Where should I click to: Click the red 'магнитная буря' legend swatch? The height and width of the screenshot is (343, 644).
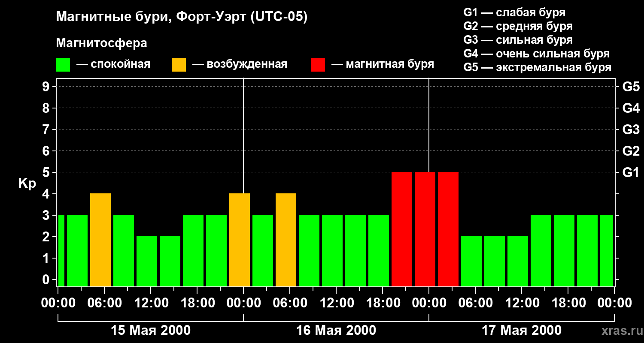318,65
